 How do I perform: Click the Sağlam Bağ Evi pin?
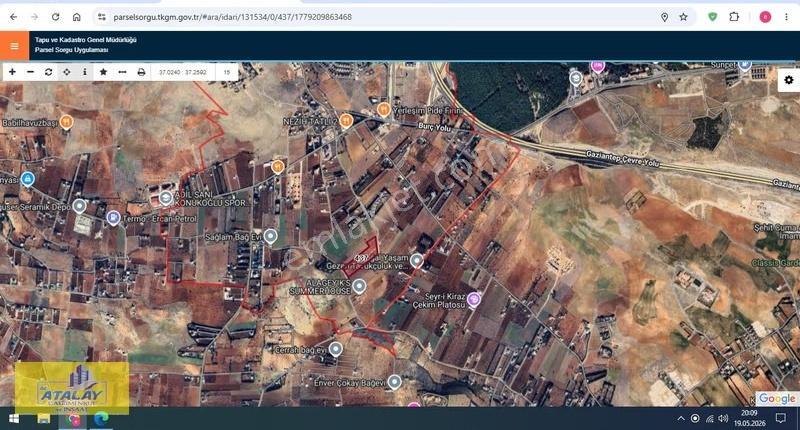point(270,236)
